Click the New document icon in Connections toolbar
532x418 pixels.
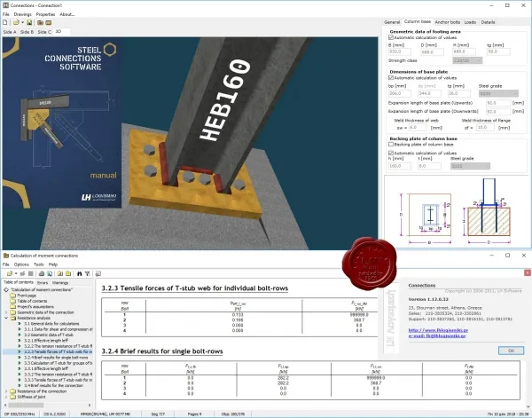5,22
